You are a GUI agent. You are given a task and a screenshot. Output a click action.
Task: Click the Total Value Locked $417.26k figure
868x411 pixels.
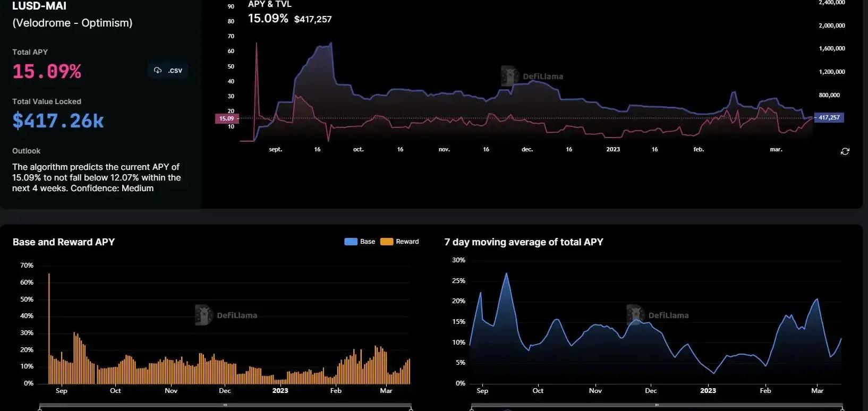tap(58, 121)
